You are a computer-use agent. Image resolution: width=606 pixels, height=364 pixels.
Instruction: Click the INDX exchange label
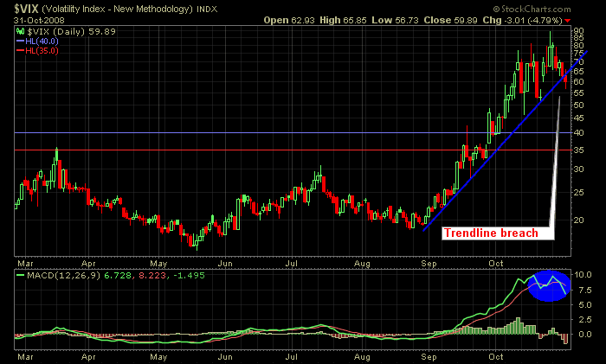tap(207, 10)
